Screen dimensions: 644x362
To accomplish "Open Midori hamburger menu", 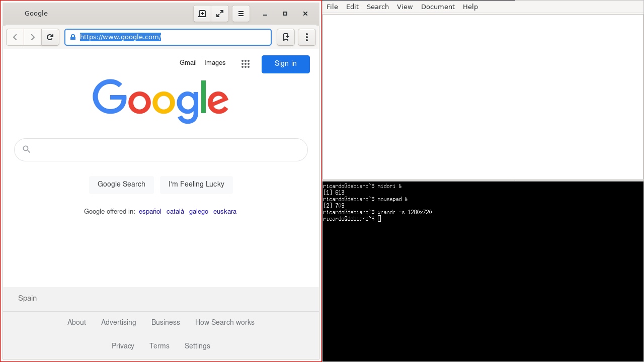I will 241,14.
